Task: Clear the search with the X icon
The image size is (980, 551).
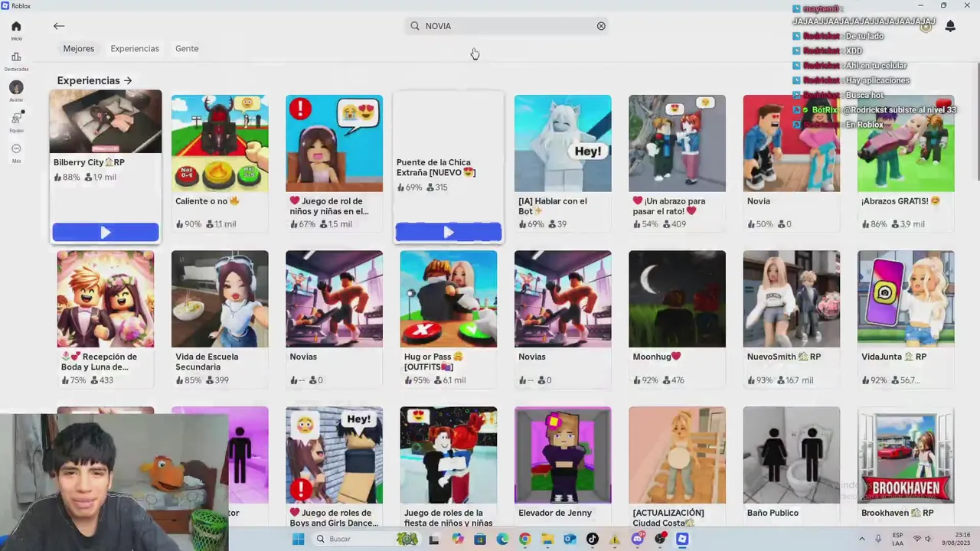Action: (601, 26)
